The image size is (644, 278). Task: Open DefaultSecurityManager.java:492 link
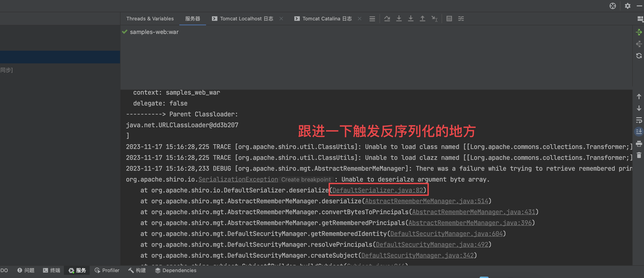coord(432,245)
